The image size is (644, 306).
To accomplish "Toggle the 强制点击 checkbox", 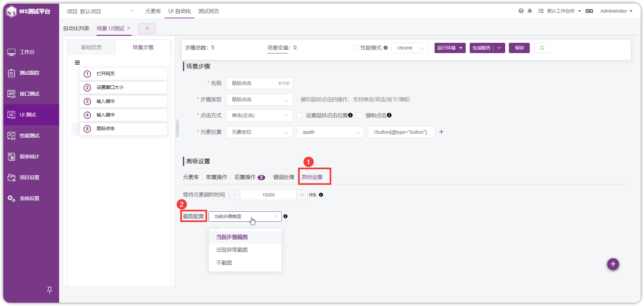I will [x=359, y=115].
